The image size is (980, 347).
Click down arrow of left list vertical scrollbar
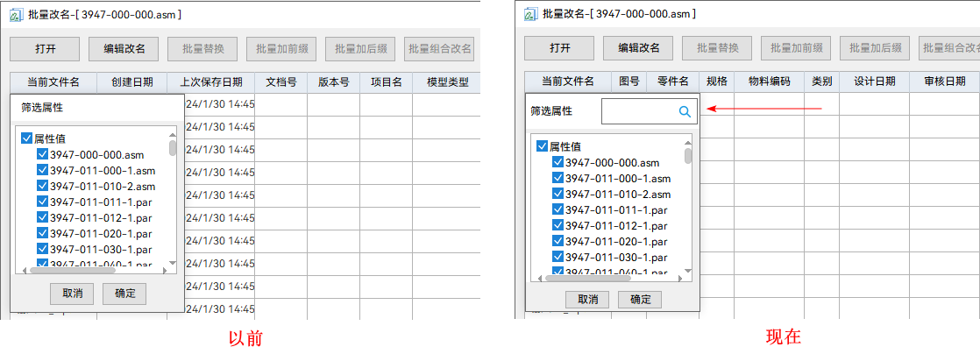click(173, 263)
